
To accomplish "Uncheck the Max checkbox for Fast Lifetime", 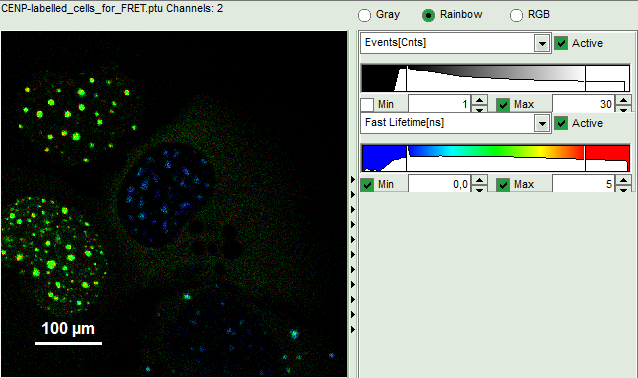I will pos(503,185).
